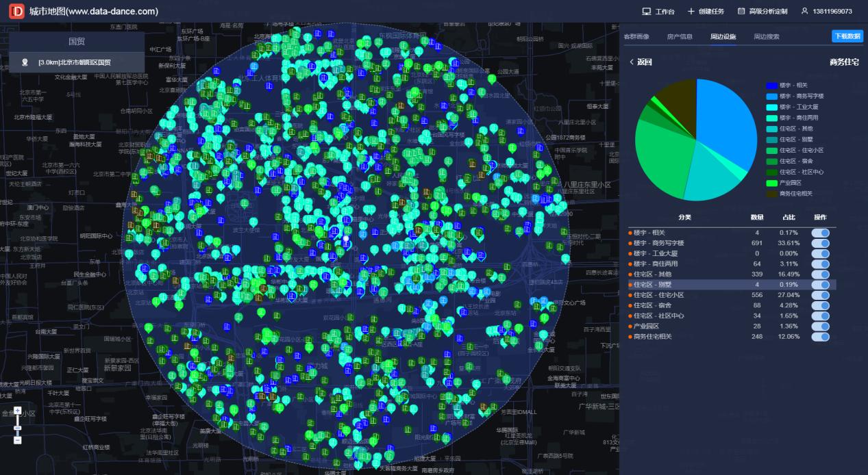This screenshot has width=868, height=475.
Task: Click orange dot beside 产业园区 row
Action: 630,326
